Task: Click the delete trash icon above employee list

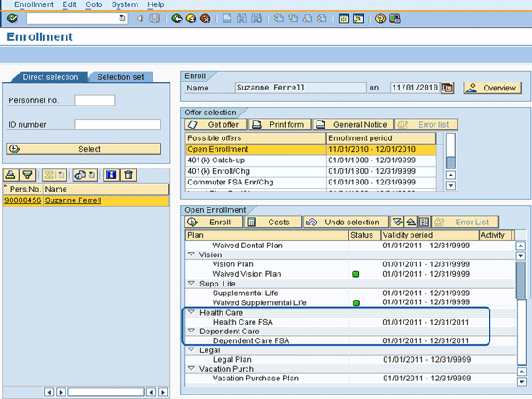Action: point(129,176)
